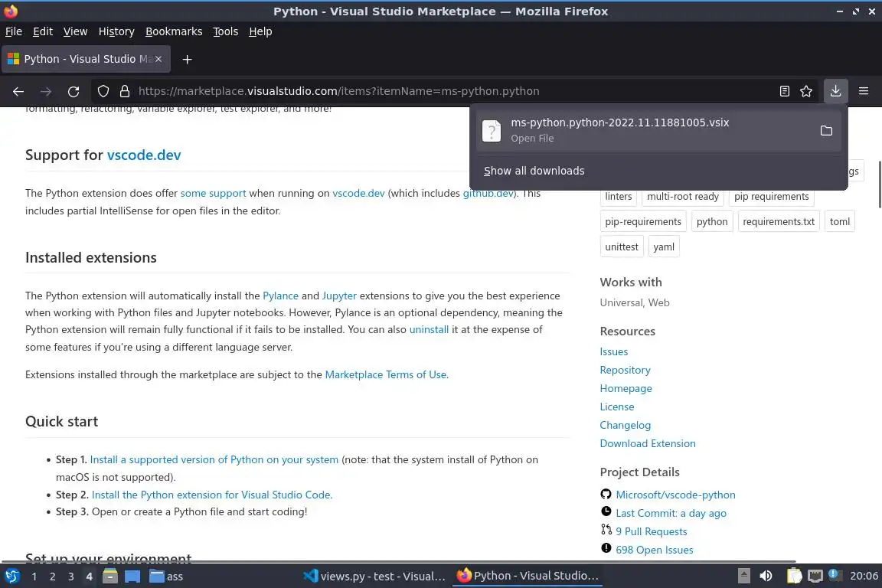Viewport: 882px width, 588px height.
Task: Open the Help menu
Action: [260, 31]
